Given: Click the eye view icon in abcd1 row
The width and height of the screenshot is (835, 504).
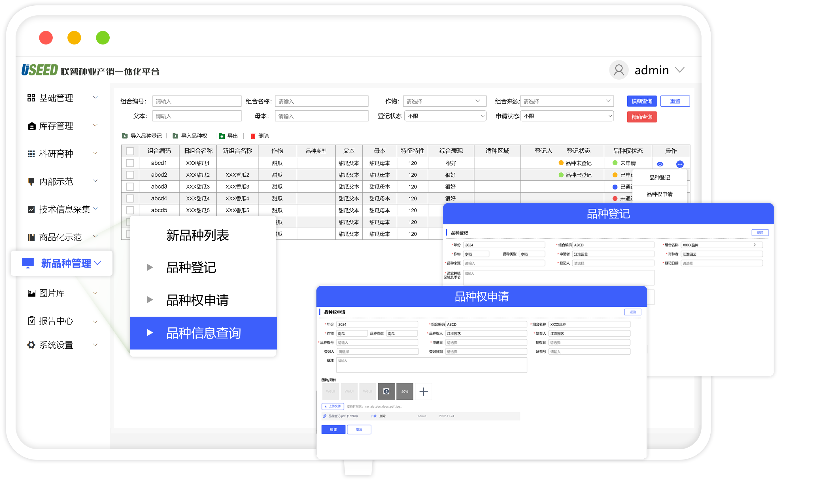Looking at the screenshot, I should pyautogui.click(x=660, y=164).
